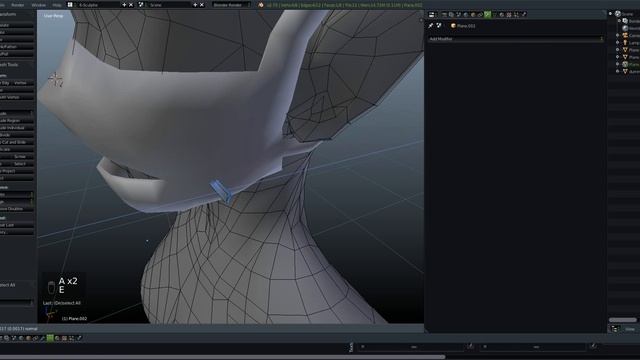The height and width of the screenshot is (360, 640).
Task: Click the Plane.002 object icon in properties
Action: (453, 25)
